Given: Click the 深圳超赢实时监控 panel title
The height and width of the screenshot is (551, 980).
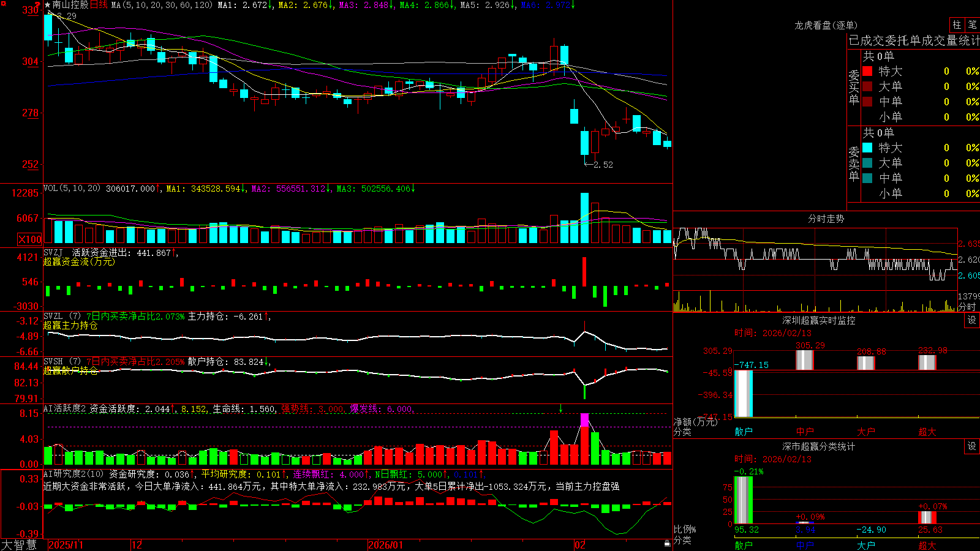Looking at the screenshot, I should pyautogui.click(x=818, y=320).
